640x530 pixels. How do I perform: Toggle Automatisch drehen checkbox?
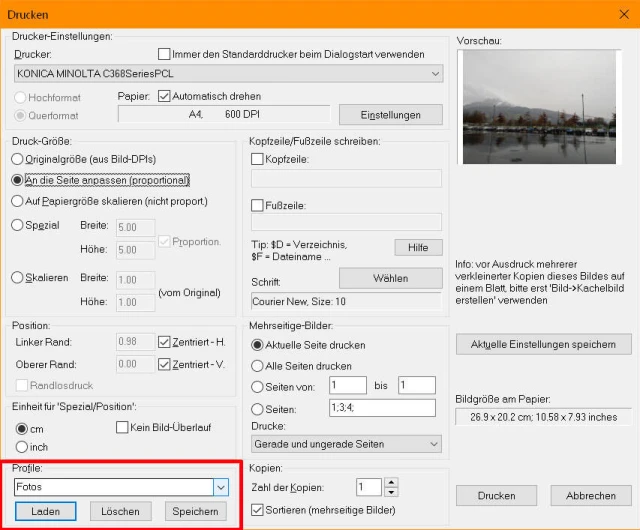(165, 96)
